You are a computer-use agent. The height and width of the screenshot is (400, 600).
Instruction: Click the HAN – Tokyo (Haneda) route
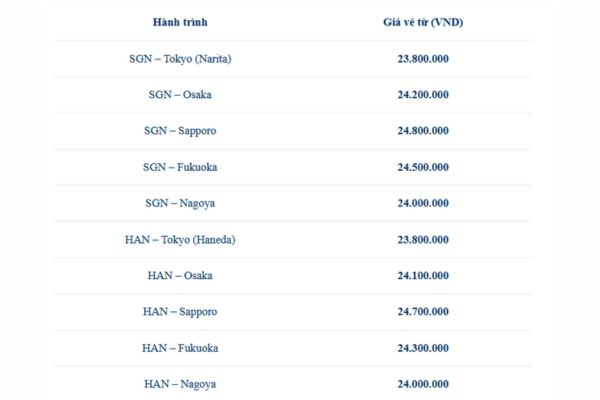click(181, 240)
